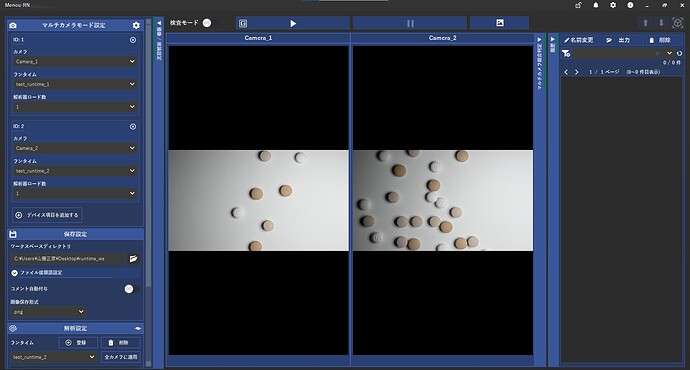Remove the ID: 1 device entry
The height and width of the screenshot is (370, 690).
point(133,40)
